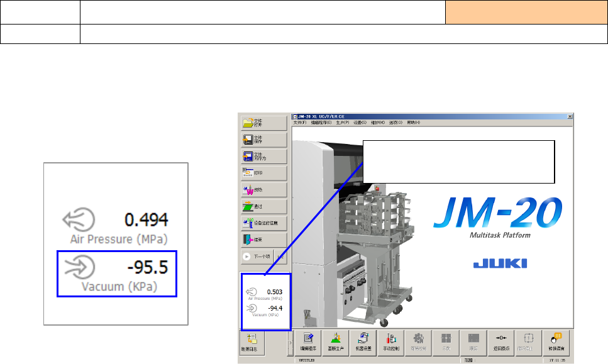Open the 生产(P) menu
Image resolution: width=608 pixels, height=364 pixels.
pyautogui.click(x=343, y=123)
